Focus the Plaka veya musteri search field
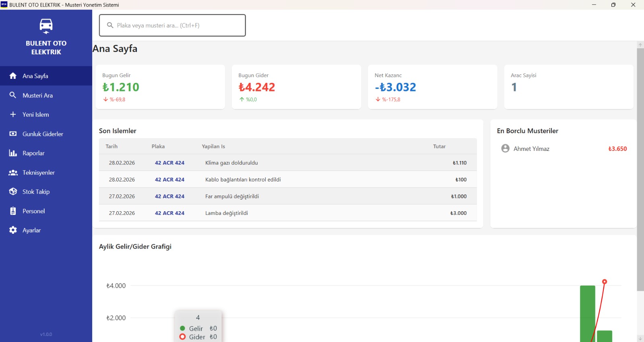 (x=177, y=25)
